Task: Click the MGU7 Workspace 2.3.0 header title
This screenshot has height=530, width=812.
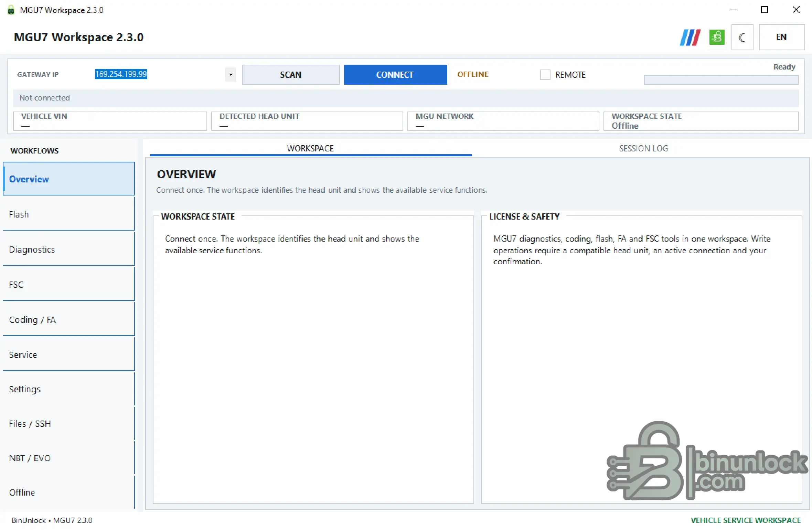Action: pos(79,37)
